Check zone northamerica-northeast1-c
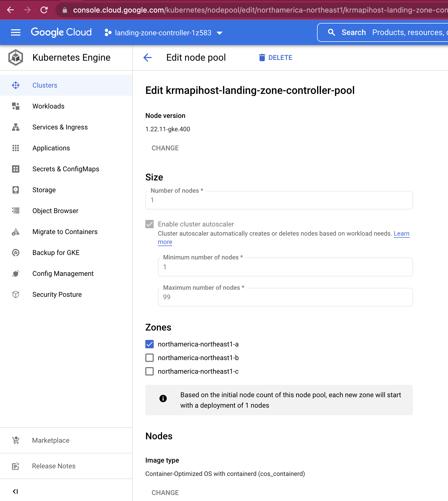This screenshot has height=501, width=448. click(149, 371)
